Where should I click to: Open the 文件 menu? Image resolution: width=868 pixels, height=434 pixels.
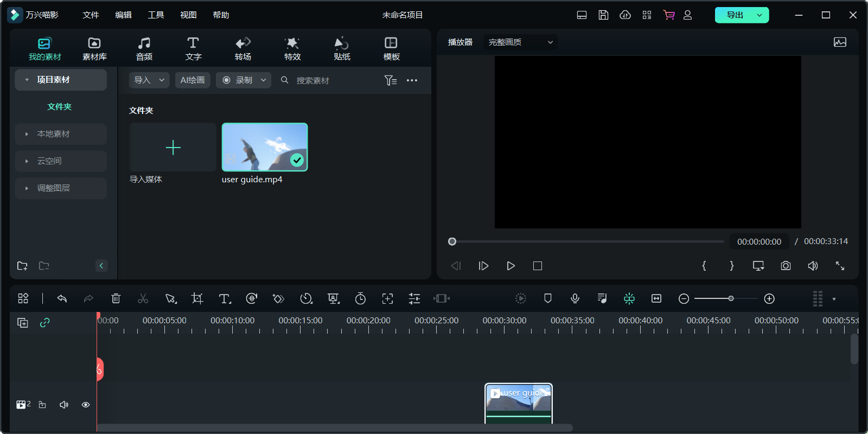(x=91, y=15)
